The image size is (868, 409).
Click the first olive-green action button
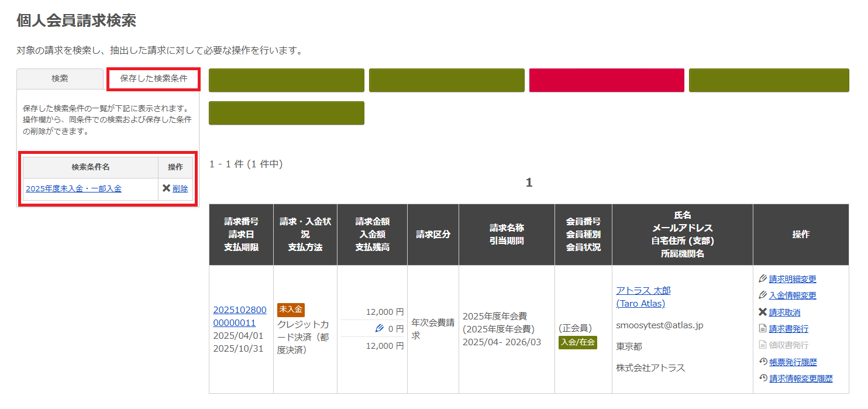pyautogui.click(x=285, y=80)
